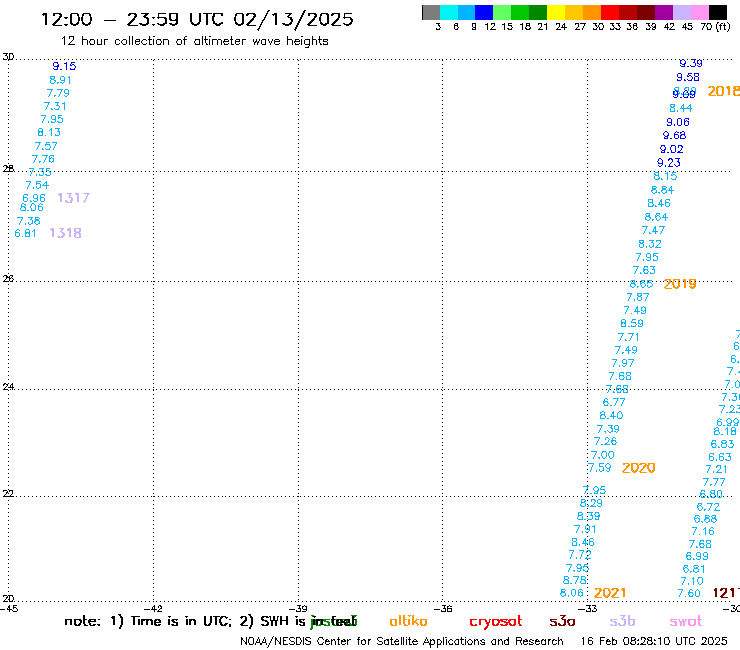Image resolution: width=740 pixels, height=650 pixels.
Task: Click the 'Time is in UTC' note
Action: click(170, 621)
